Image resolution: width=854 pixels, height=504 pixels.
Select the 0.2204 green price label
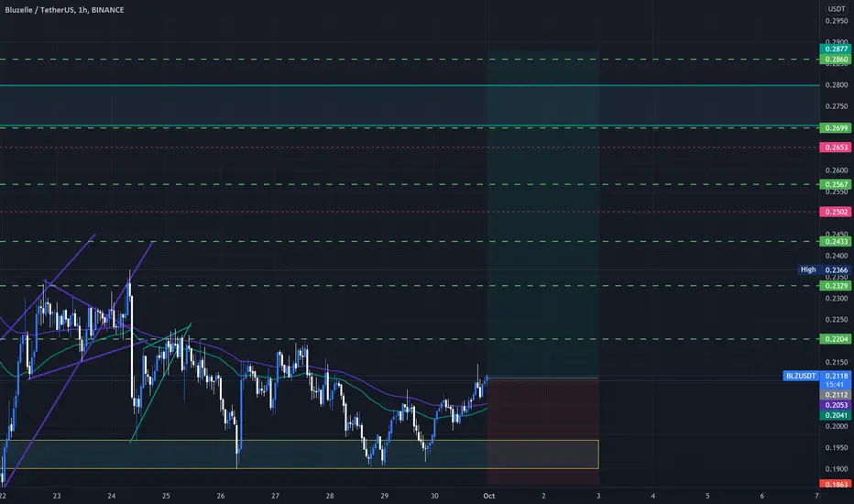tap(836, 339)
